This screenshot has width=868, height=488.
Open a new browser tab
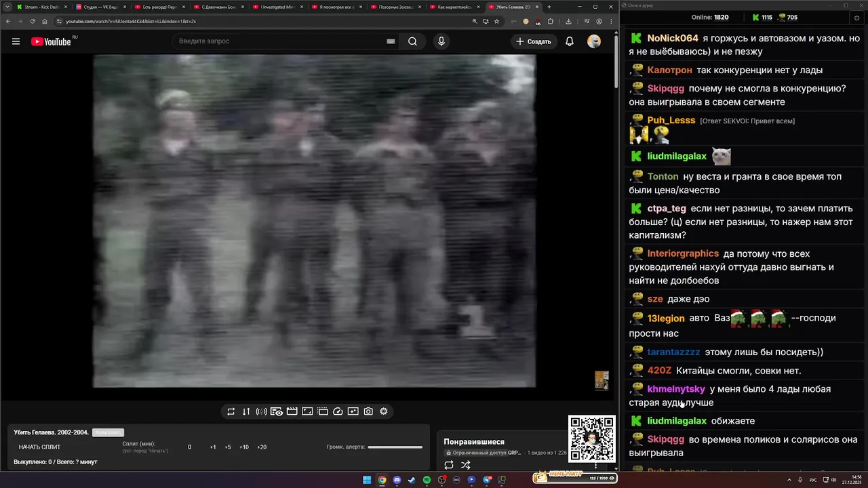point(549,7)
